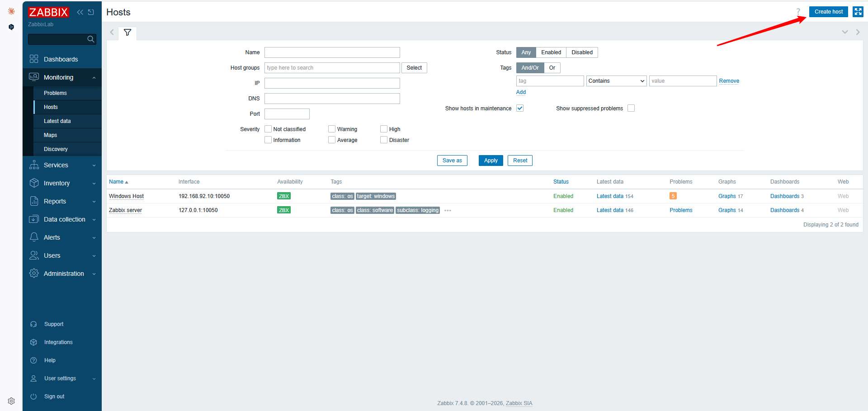Click the Create host button
The image size is (868, 411).
coord(828,12)
